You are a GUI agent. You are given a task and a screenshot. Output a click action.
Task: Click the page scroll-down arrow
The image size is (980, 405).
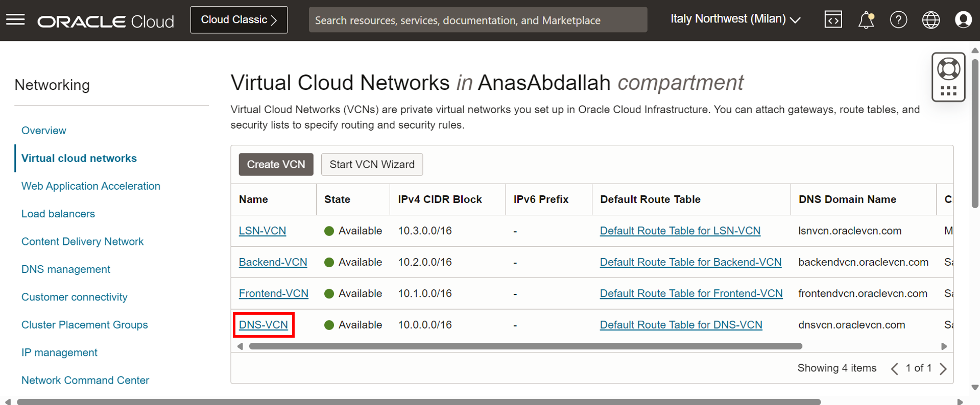point(975,388)
